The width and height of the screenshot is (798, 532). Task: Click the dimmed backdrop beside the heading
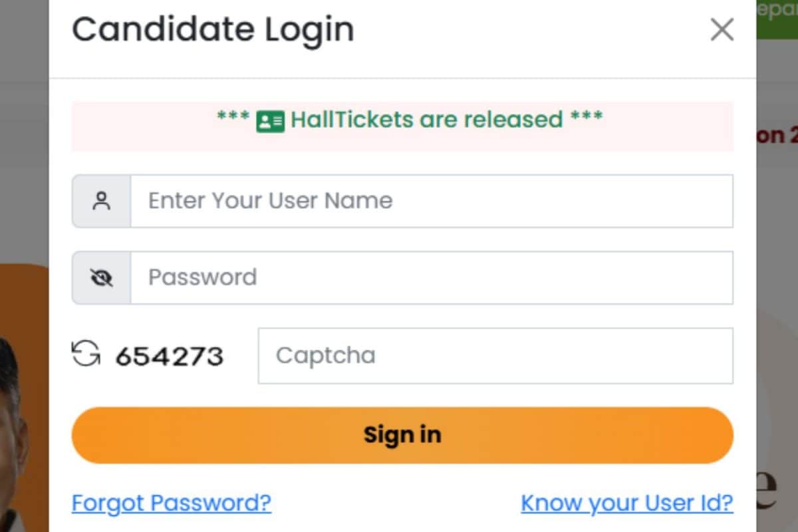click(24, 40)
